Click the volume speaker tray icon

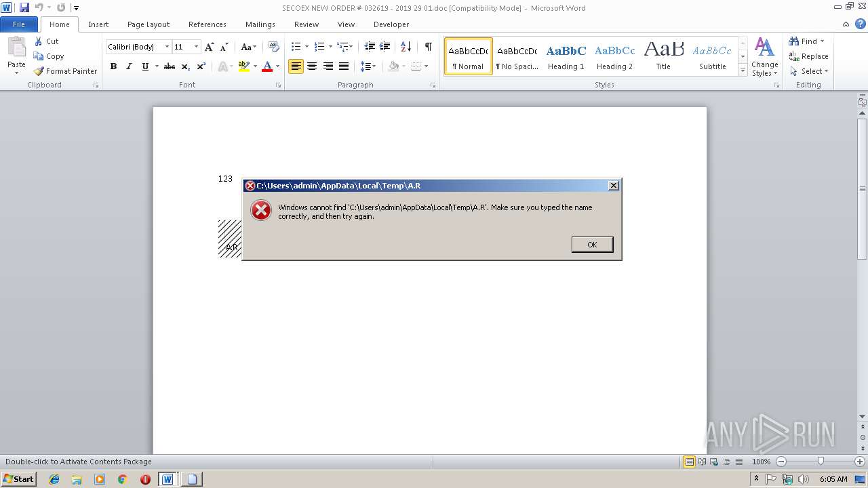[804, 479]
